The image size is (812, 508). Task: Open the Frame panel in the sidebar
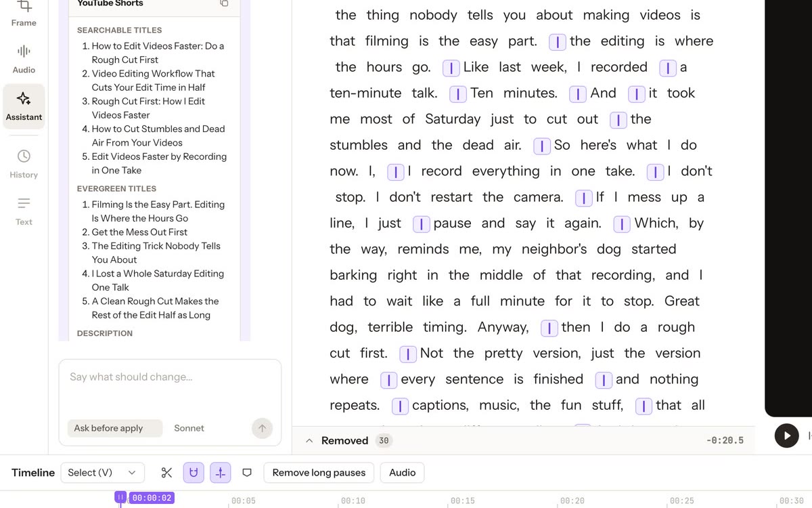[24, 14]
